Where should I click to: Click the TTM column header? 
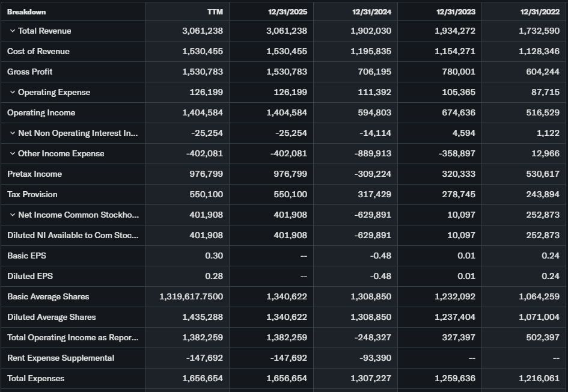click(x=215, y=12)
